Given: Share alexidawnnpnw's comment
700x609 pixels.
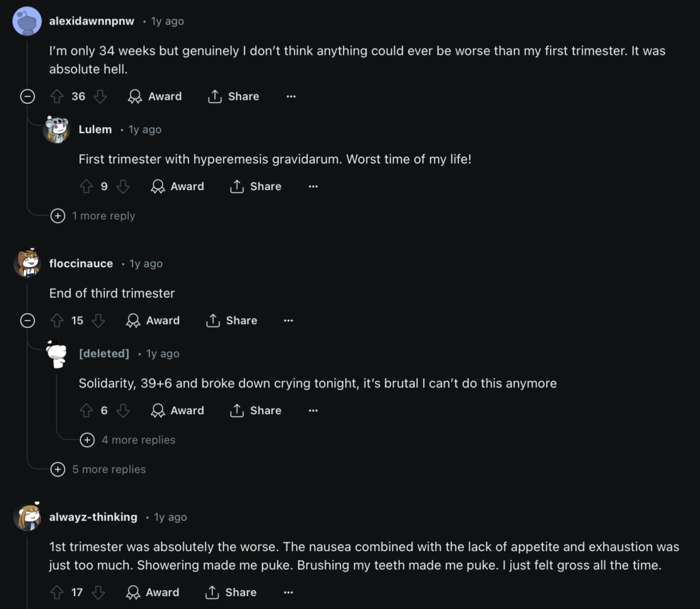Looking at the screenshot, I should (234, 96).
